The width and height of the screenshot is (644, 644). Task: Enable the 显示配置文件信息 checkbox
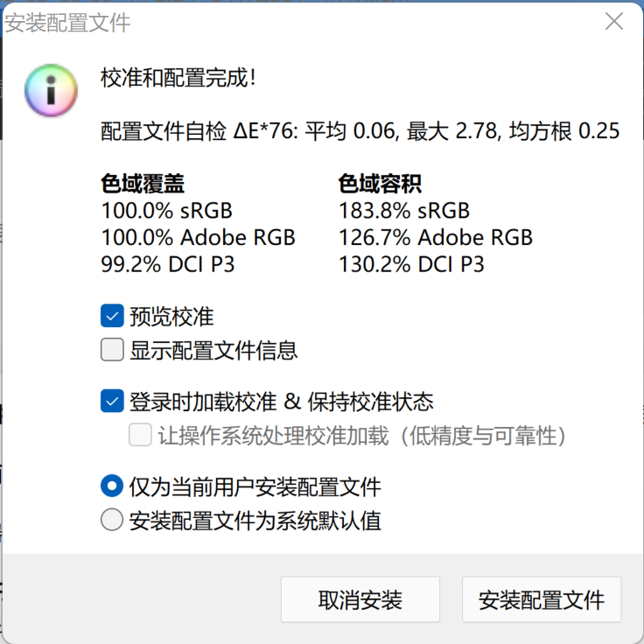click(112, 351)
